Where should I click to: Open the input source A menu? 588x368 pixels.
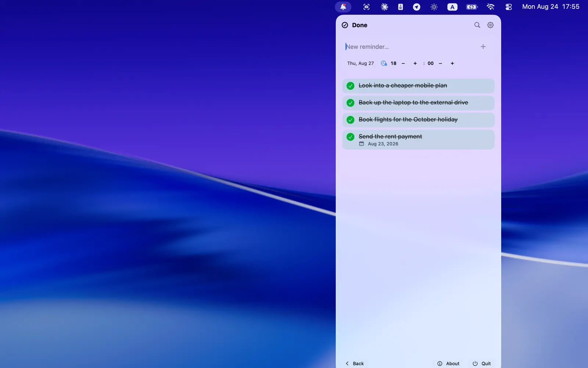click(452, 7)
